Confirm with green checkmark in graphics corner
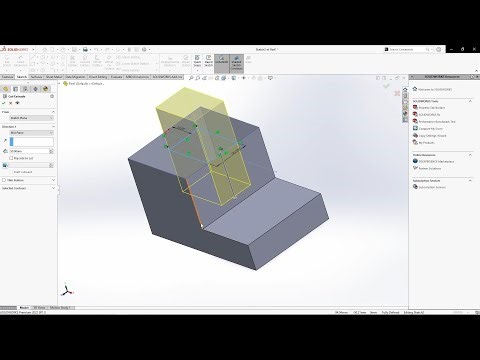This screenshot has width=480, height=360. pyautogui.click(x=386, y=86)
